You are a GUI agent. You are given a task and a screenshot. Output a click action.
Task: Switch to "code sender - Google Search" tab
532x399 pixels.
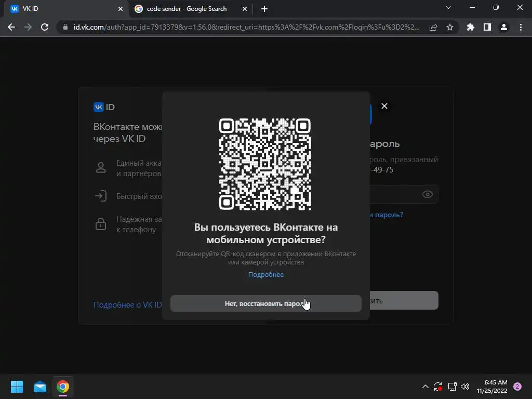(x=187, y=9)
